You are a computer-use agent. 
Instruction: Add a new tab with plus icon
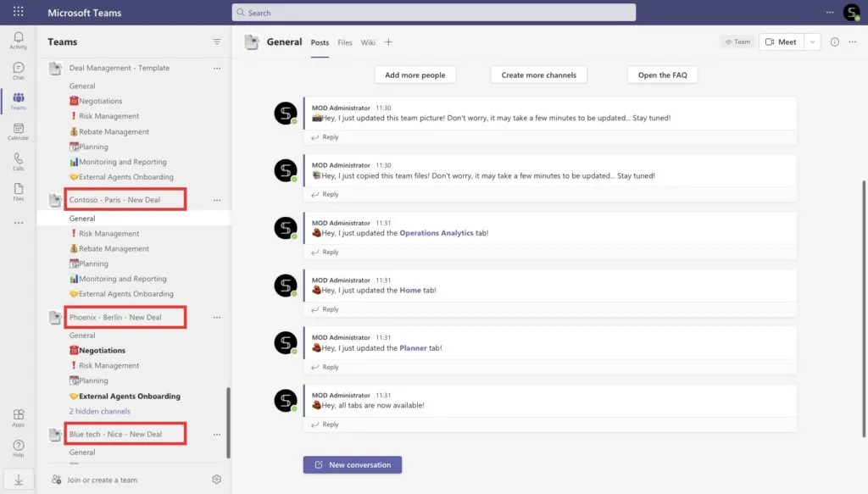tap(388, 42)
